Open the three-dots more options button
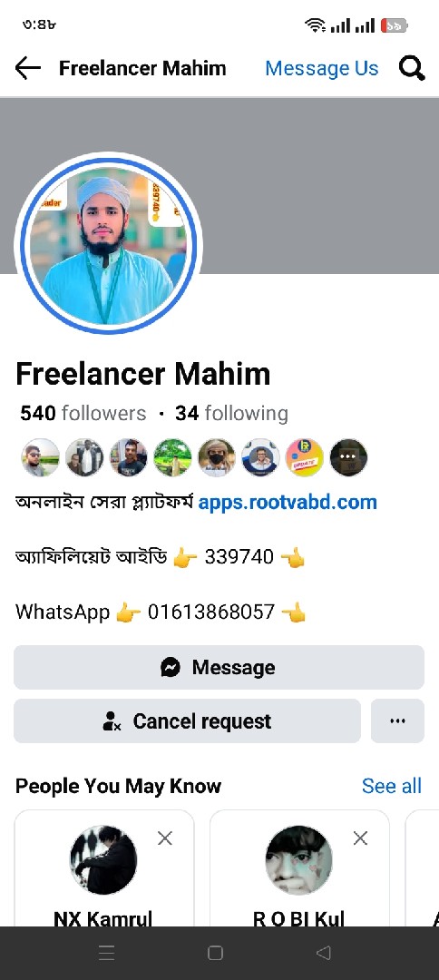Image resolution: width=439 pixels, height=980 pixels. [398, 720]
